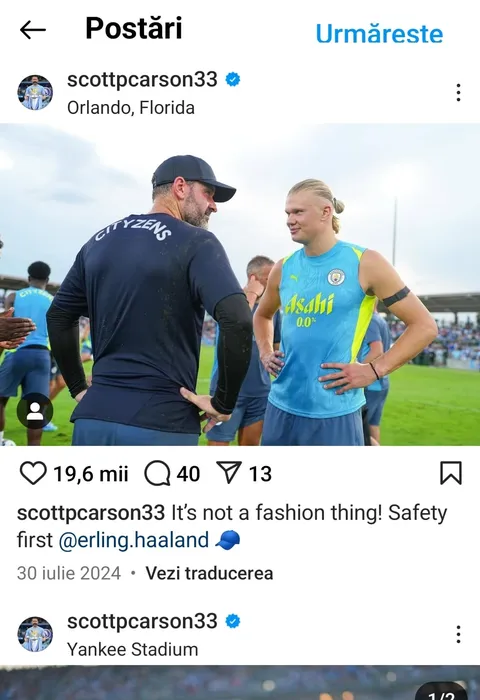This screenshot has height=700, width=480.
Task: Click the Urmărește follow button
Action: point(379,33)
